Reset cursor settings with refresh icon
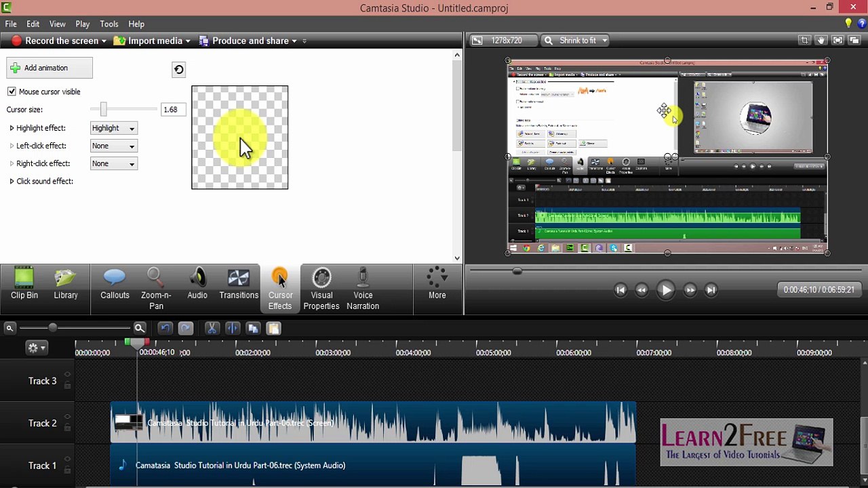Viewport: 868px width, 488px height. pyautogui.click(x=178, y=69)
